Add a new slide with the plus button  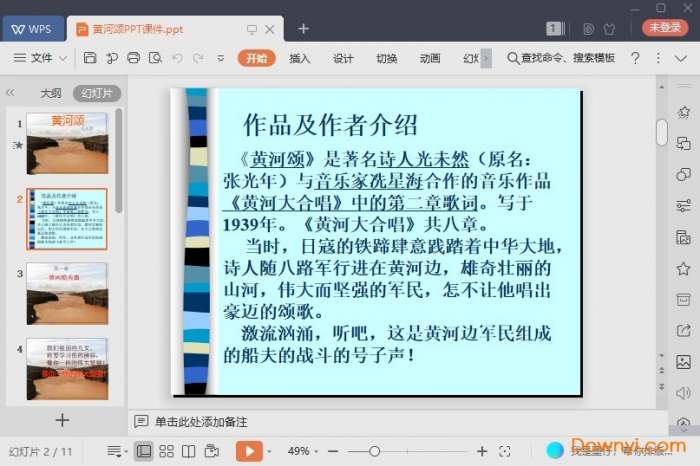(x=62, y=420)
